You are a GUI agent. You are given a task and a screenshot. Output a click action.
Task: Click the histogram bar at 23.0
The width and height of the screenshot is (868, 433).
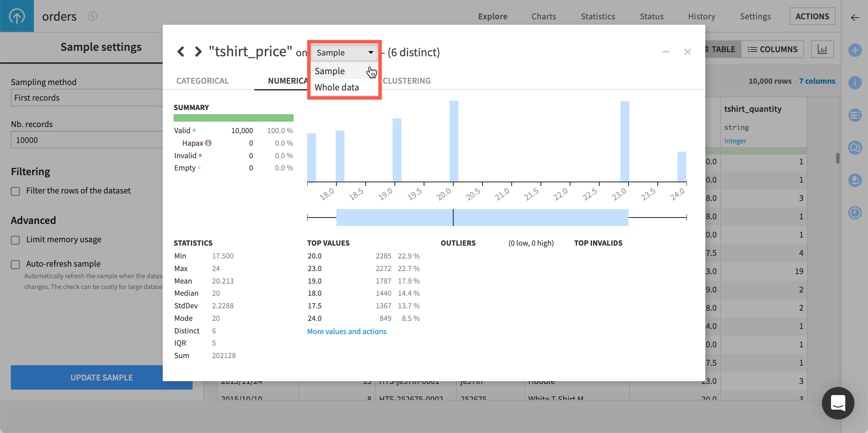pos(625,142)
